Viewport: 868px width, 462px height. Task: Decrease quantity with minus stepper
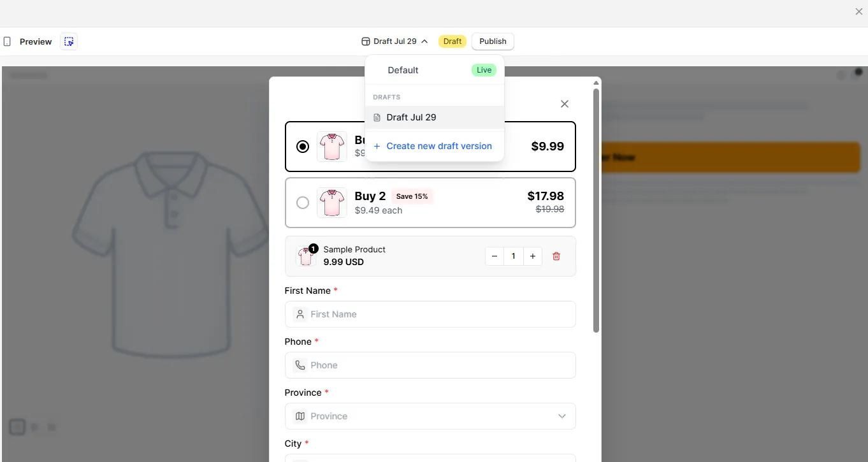[495, 256]
